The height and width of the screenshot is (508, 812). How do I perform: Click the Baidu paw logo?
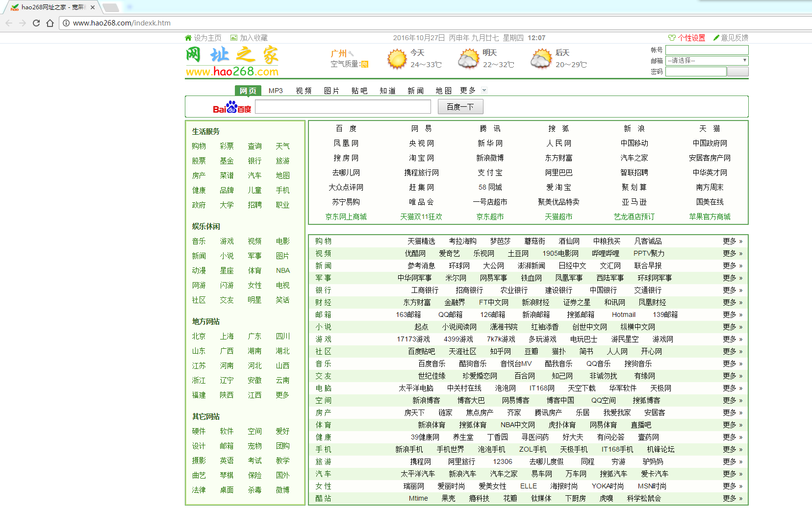232,107
